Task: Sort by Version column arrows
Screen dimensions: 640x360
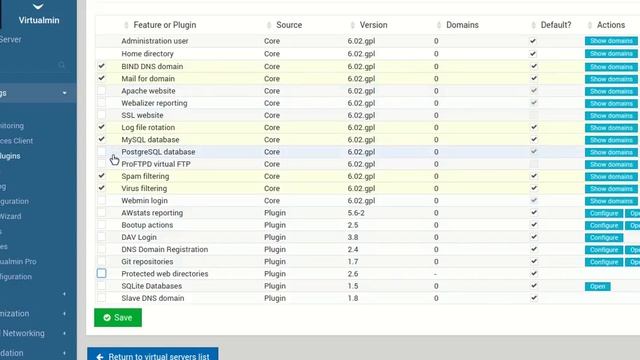Action: point(353,25)
